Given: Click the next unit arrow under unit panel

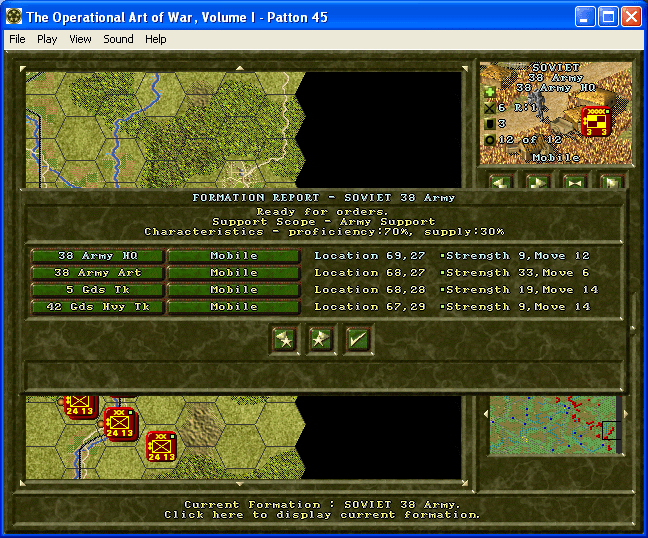Looking at the screenshot, I should pyautogui.click(x=538, y=182).
